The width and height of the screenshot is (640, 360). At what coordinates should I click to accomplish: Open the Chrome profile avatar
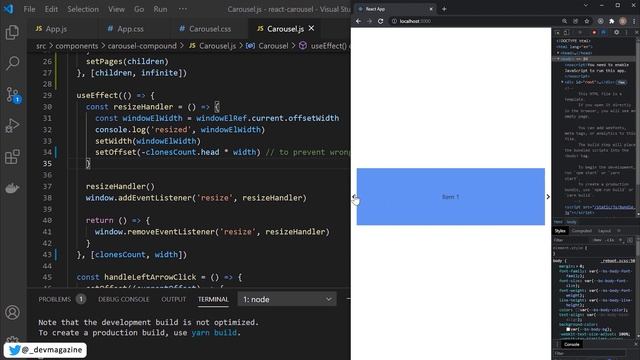tap(623, 21)
